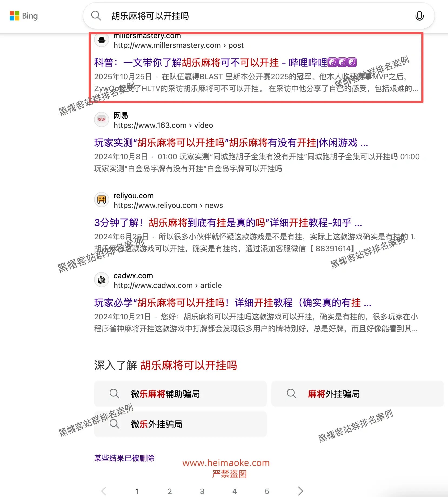Click the millersmastery.com site favicon
448x497 pixels.
coord(102,40)
